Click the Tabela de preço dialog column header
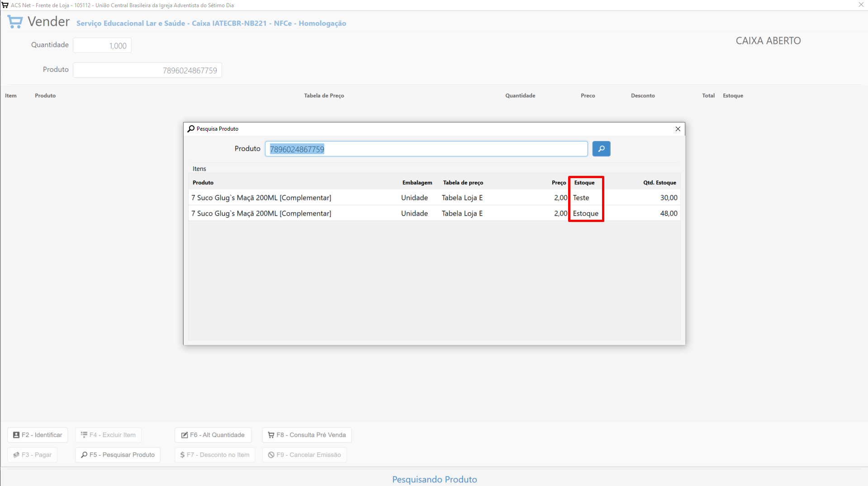868x486 pixels. [x=463, y=183]
